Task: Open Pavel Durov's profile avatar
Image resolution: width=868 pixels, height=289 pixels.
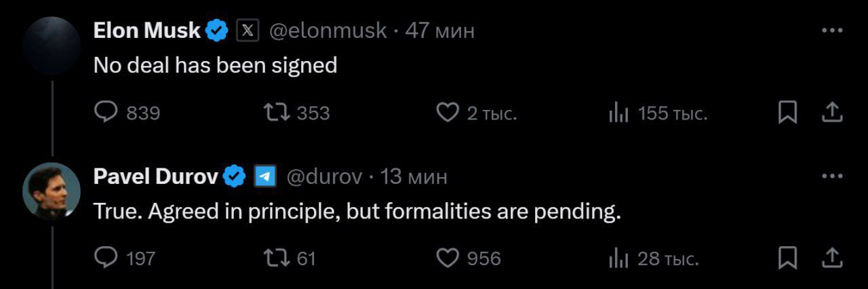Action: [52, 191]
